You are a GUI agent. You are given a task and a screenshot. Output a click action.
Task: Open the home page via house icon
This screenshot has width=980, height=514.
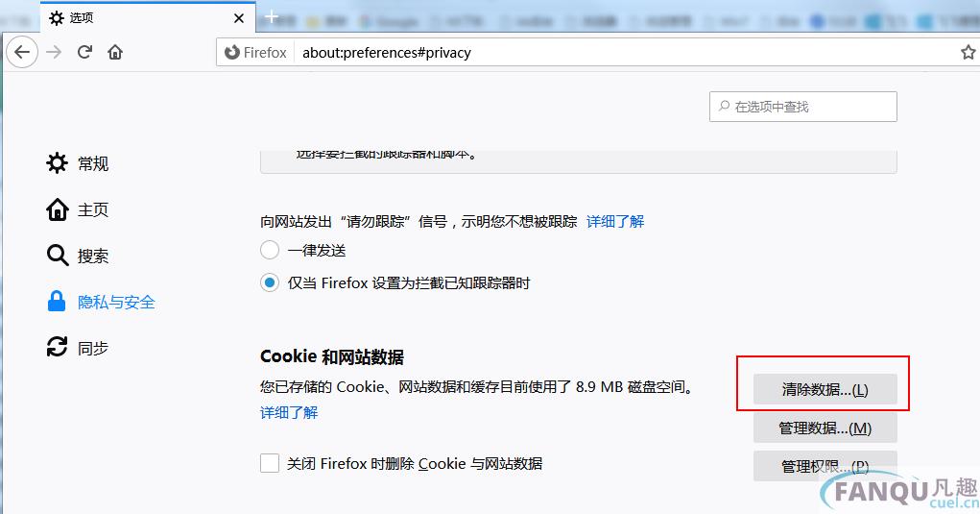point(115,52)
